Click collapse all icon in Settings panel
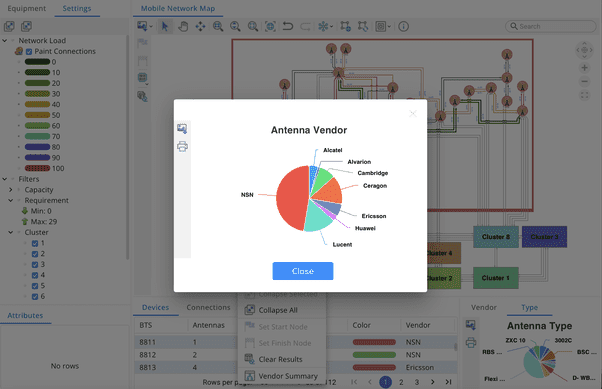The image size is (602, 389). point(26,26)
